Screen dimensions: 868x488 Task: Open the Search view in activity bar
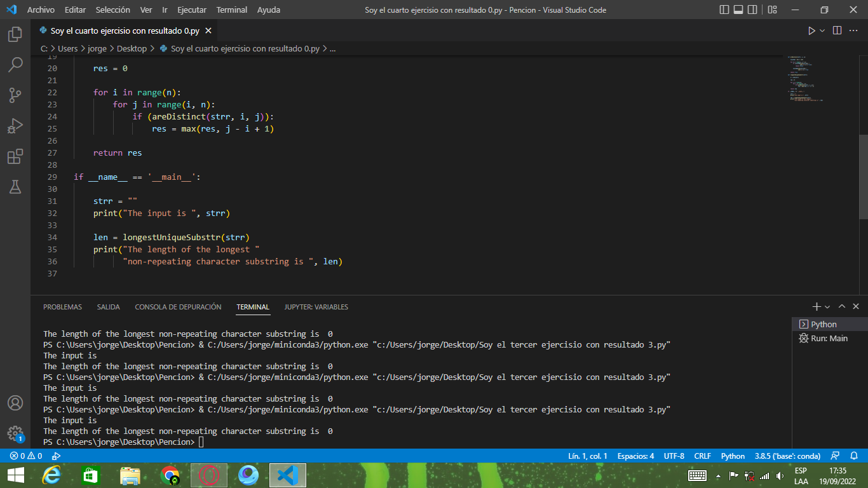[x=15, y=65]
